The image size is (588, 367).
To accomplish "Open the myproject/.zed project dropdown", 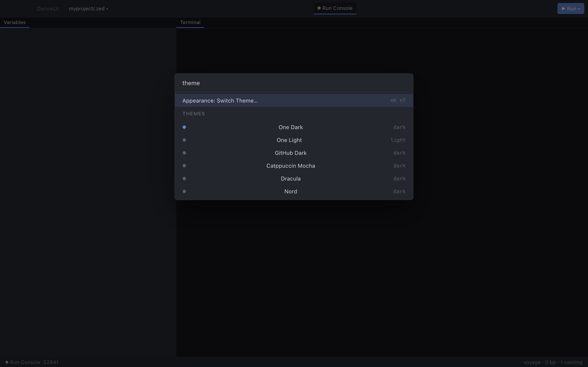I will pos(88,9).
